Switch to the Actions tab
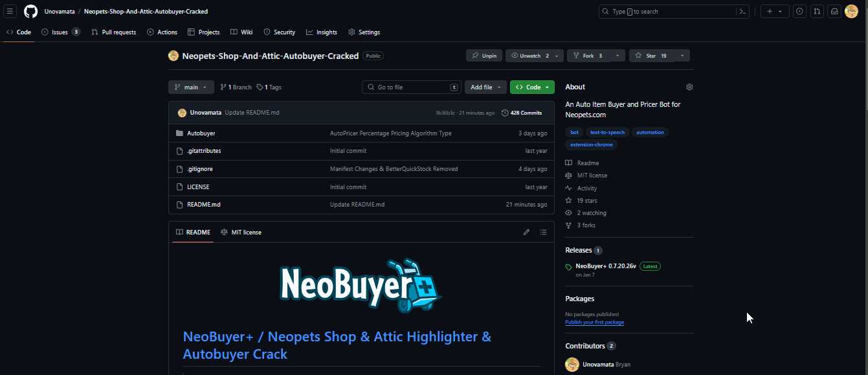Screen dimensions: 868x375 click(x=162, y=32)
